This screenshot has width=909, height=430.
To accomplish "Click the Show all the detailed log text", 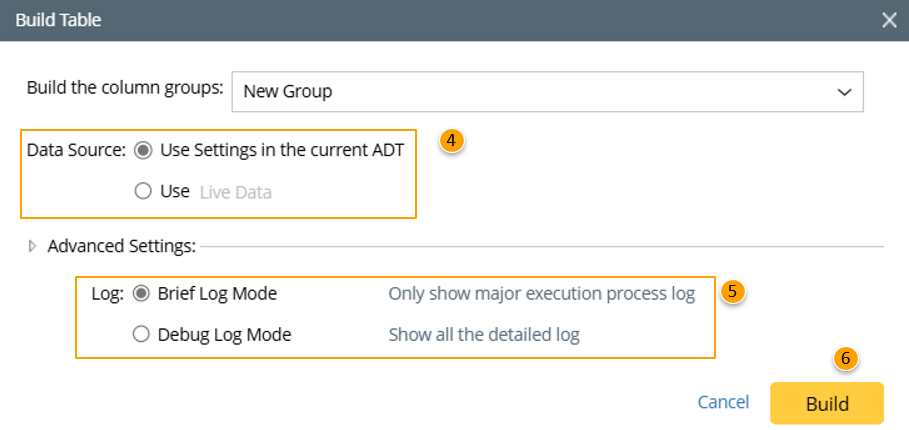I will pyautogui.click(x=484, y=335).
